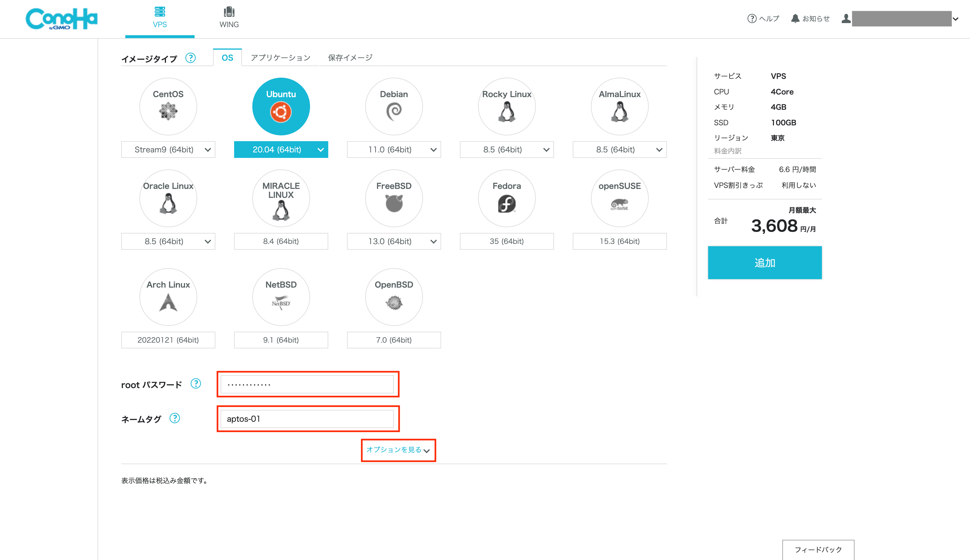970x560 pixels.
Task: Click the 料金内訳 label
Action: (727, 151)
